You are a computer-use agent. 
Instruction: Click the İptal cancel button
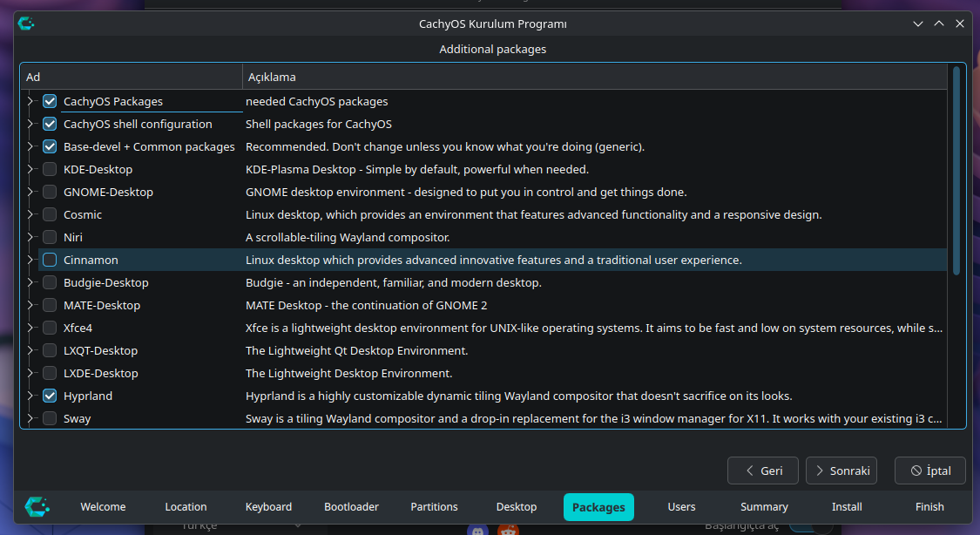pyautogui.click(x=930, y=471)
